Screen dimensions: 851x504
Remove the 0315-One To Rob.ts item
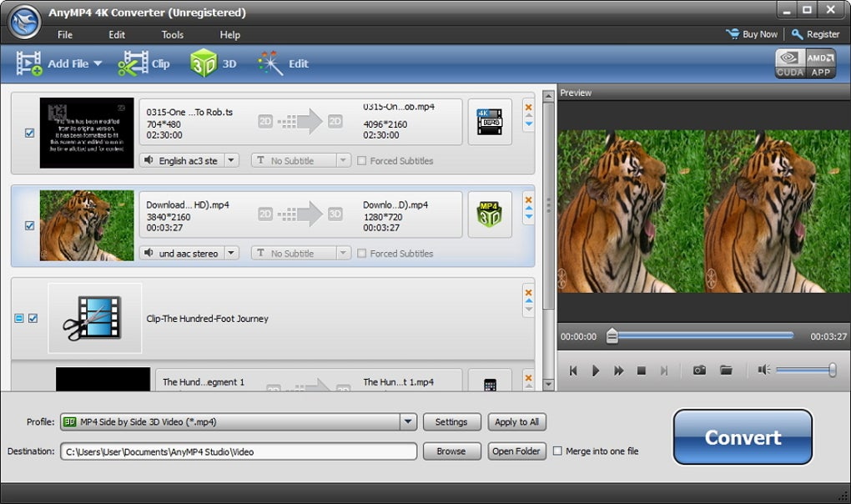tap(528, 107)
